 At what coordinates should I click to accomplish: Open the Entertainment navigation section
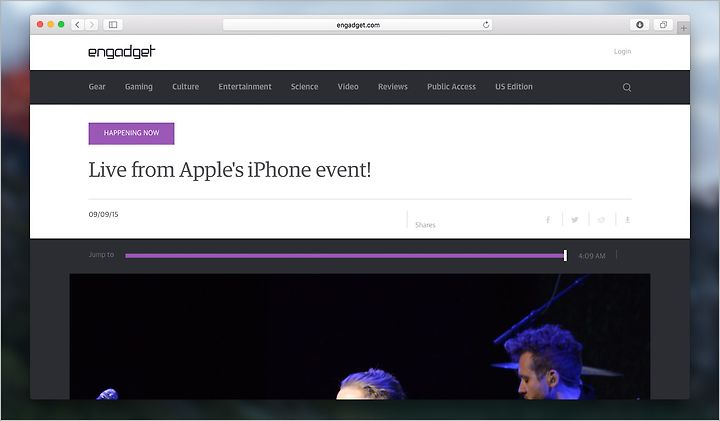click(245, 87)
